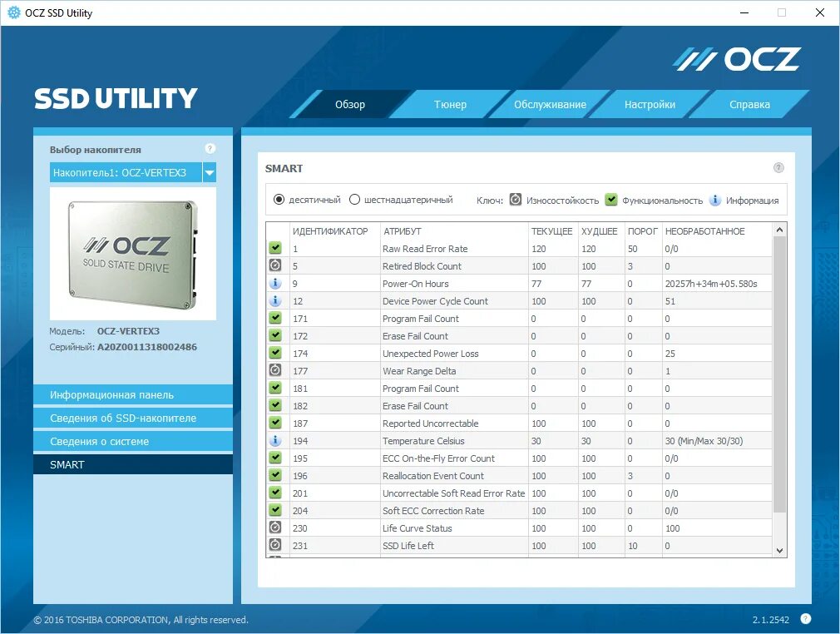Image resolution: width=840 pixels, height=634 pixels.
Task: Click the Raw Read Error Rate attribute text
Action: point(425,249)
